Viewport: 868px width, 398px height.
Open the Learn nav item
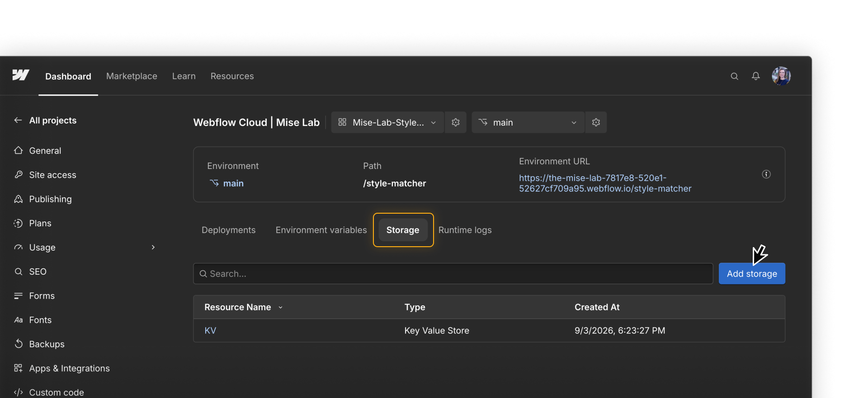184,76
